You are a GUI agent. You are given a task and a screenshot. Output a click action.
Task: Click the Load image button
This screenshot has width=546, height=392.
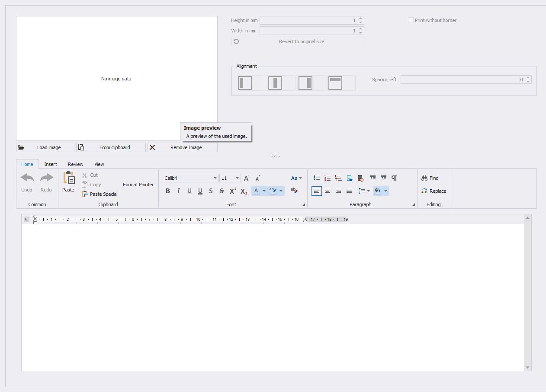tap(45, 147)
